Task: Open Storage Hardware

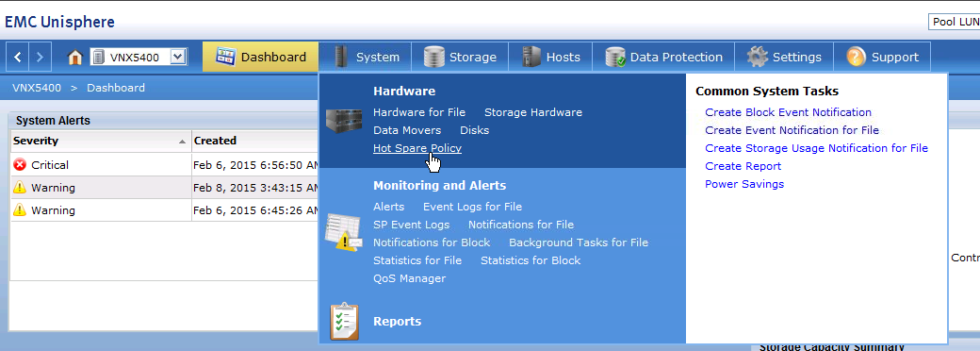Action: [533, 112]
